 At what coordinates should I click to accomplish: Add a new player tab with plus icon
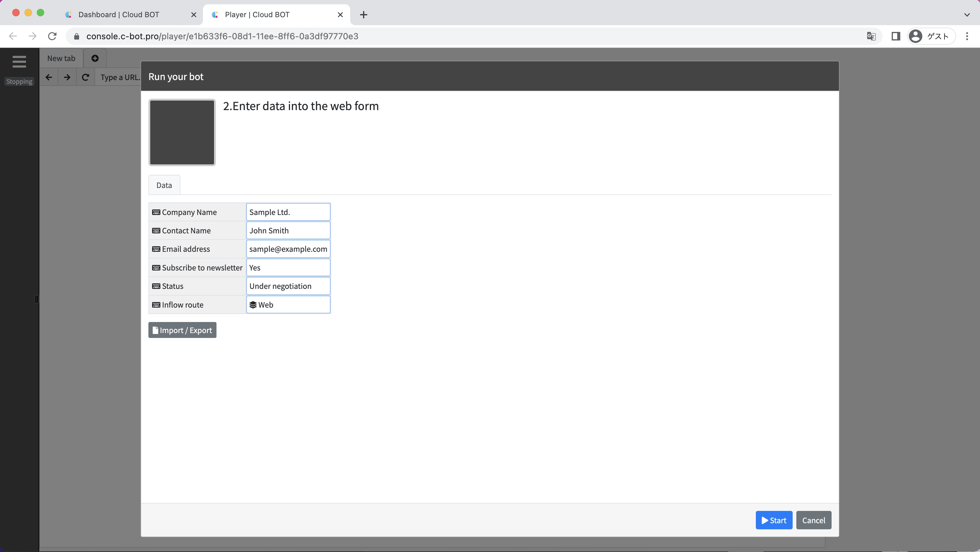click(95, 58)
